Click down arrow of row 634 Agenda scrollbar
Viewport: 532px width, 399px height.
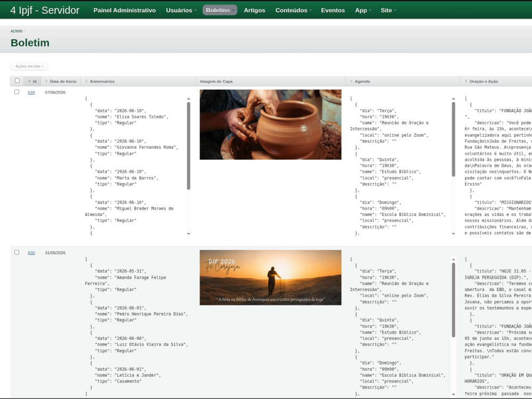453,234
